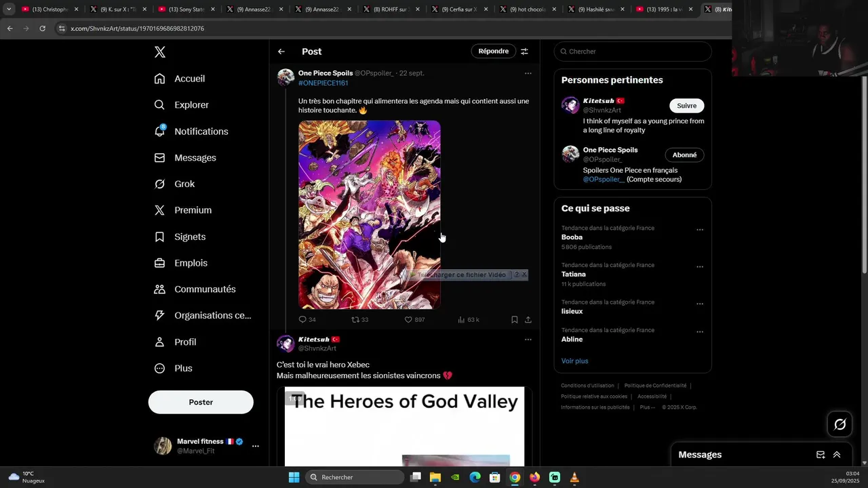Click the browser address bar URL
This screenshot has height=488, width=868.
pyautogui.click(x=137, y=28)
